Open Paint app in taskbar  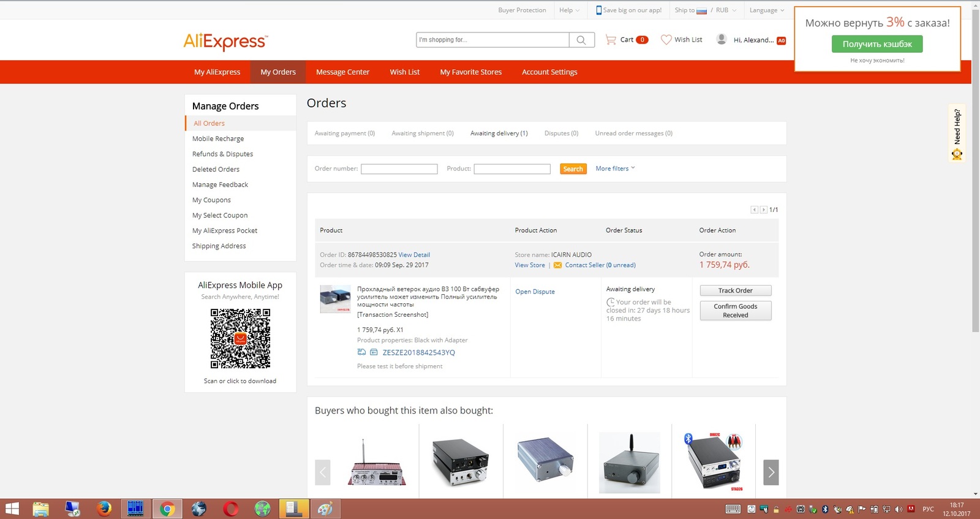(325, 509)
